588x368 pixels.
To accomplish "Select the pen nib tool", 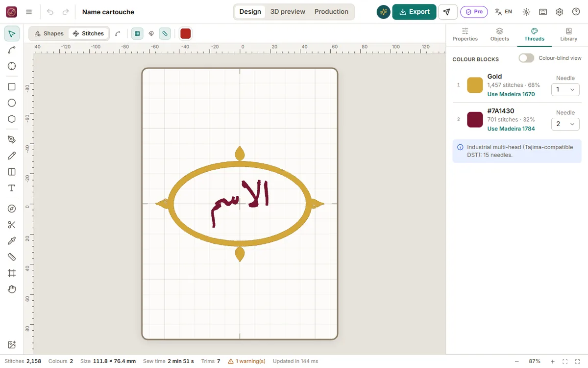I will [x=12, y=140].
